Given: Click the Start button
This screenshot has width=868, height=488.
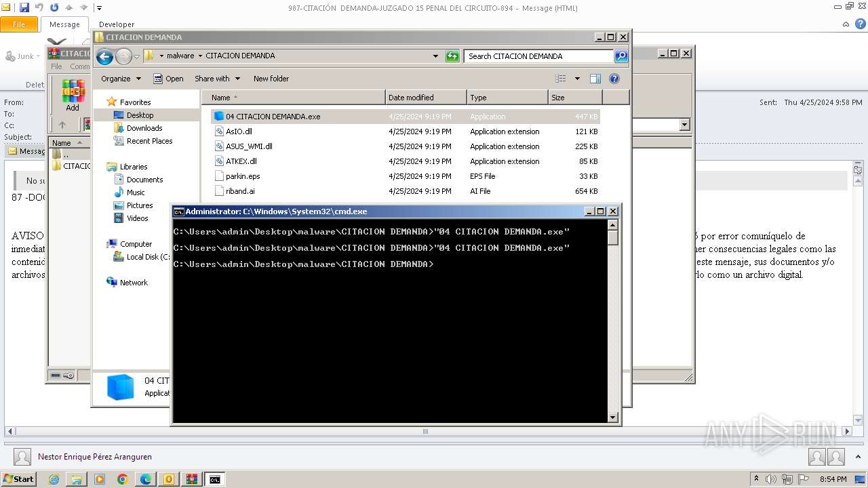Looking at the screenshot, I should point(18,479).
